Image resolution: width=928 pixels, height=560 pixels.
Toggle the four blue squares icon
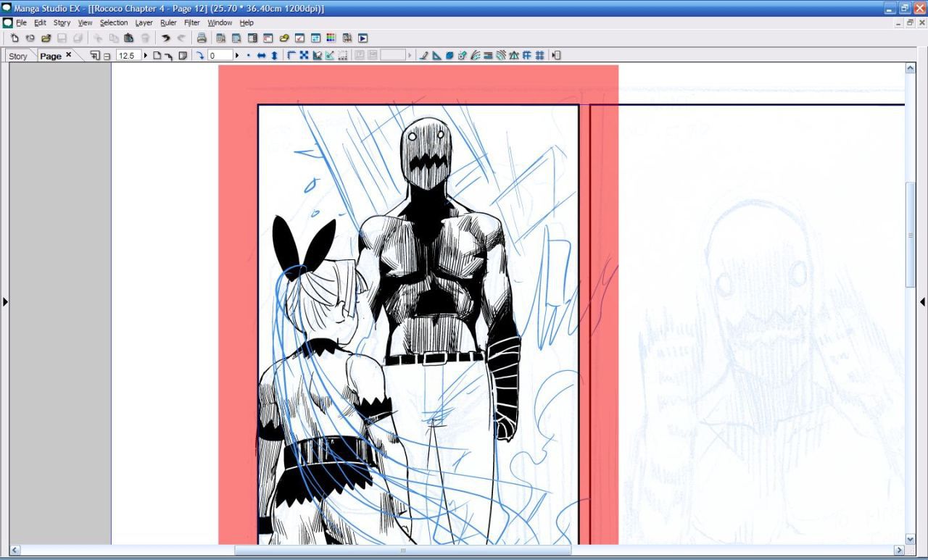click(304, 56)
